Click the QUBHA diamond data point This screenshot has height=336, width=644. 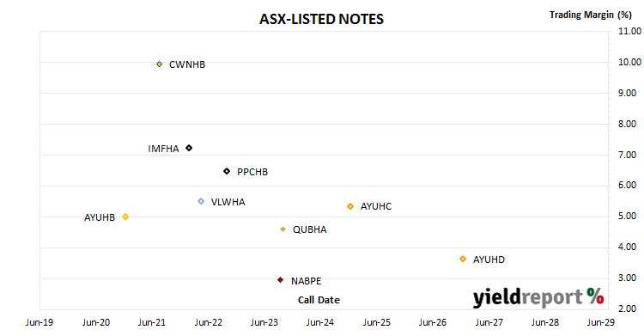283,229
